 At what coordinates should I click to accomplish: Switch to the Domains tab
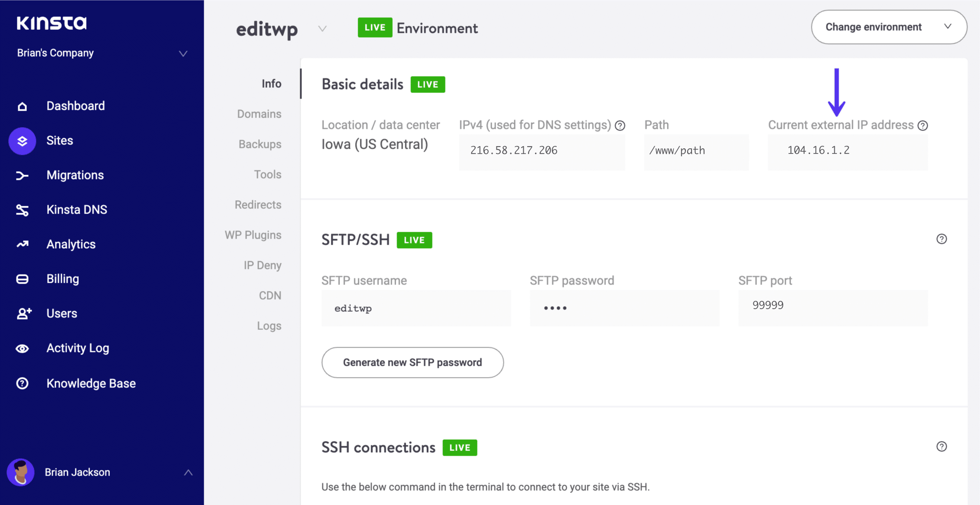[x=259, y=114]
